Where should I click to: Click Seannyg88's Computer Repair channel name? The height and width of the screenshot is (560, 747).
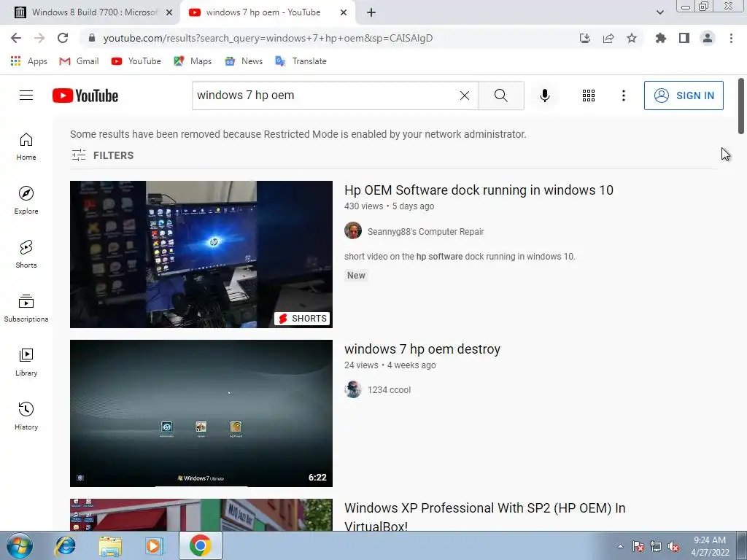tap(425, 231)
